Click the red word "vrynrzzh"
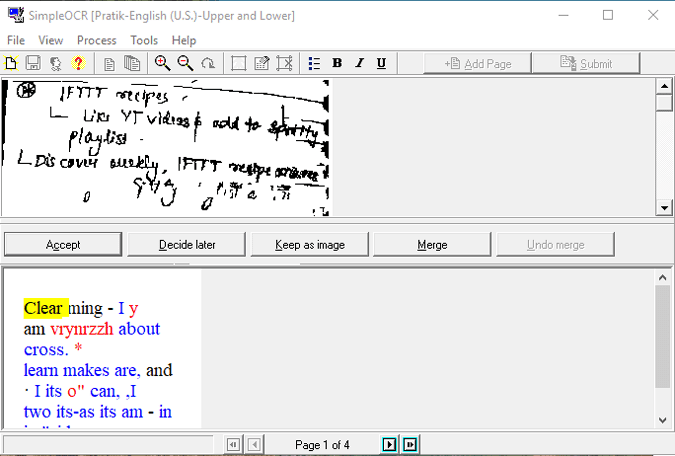The image size is (675, 456). tap(82, 329)
